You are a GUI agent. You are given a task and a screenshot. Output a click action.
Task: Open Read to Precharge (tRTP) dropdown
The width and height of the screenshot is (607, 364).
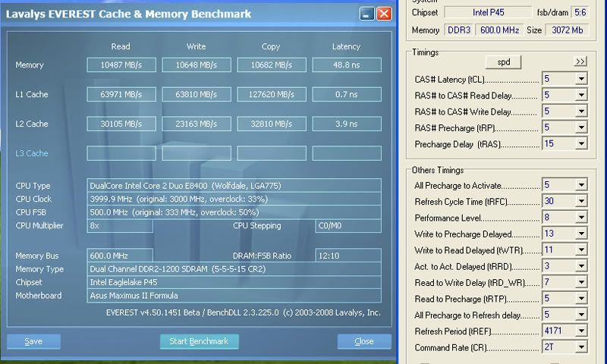pyautogui.click(x=581, y=299)
